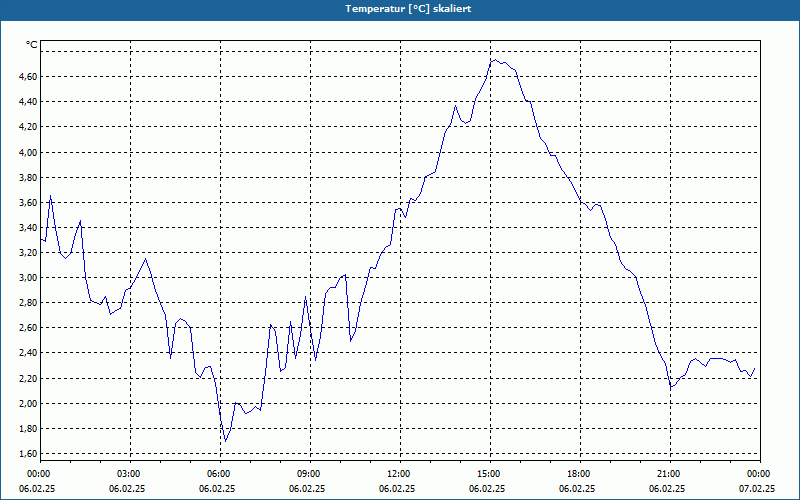Screen dimensions: 800x500
Task: Select the 06.02.25 date under 03:00
Action: click(x=127, y=489)
